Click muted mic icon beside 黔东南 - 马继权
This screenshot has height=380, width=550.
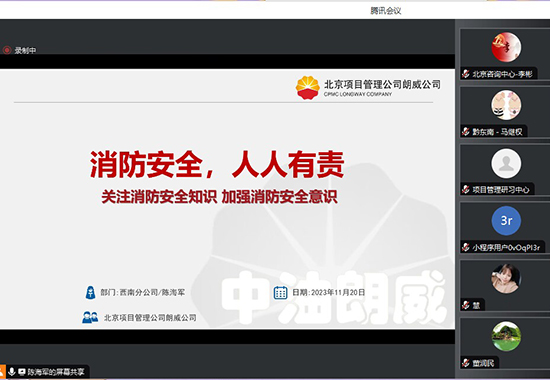click(466, 132)
